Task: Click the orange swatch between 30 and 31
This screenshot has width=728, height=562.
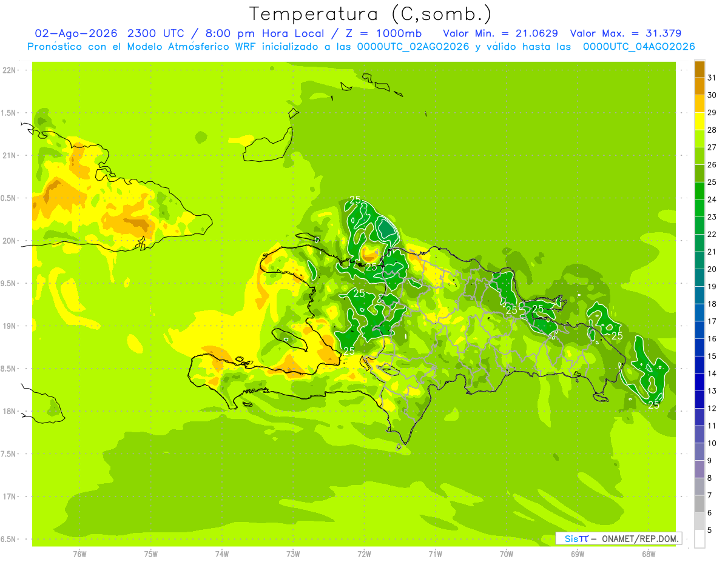Action: [x=699, y=87]
